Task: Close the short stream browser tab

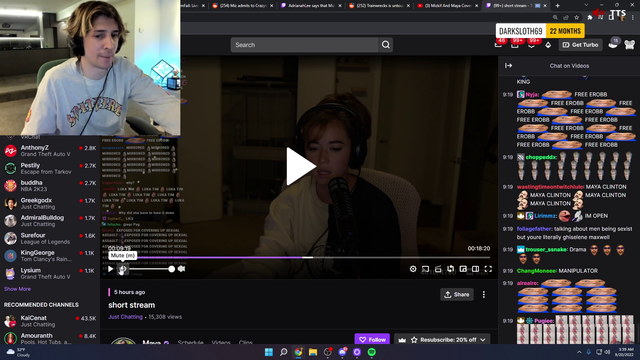Action: [546, 6]
